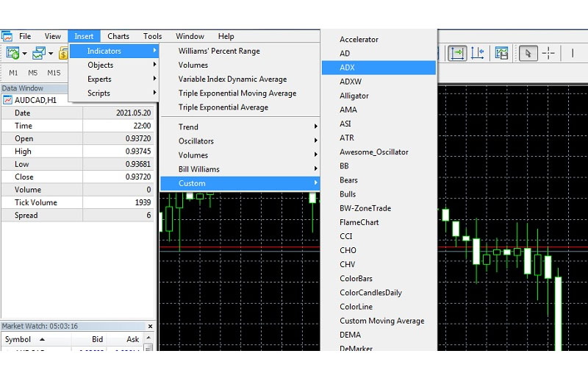Click the Spread value 6 in Data Window
The height and width of the screenshot is (373, 588).
(148, 215)
